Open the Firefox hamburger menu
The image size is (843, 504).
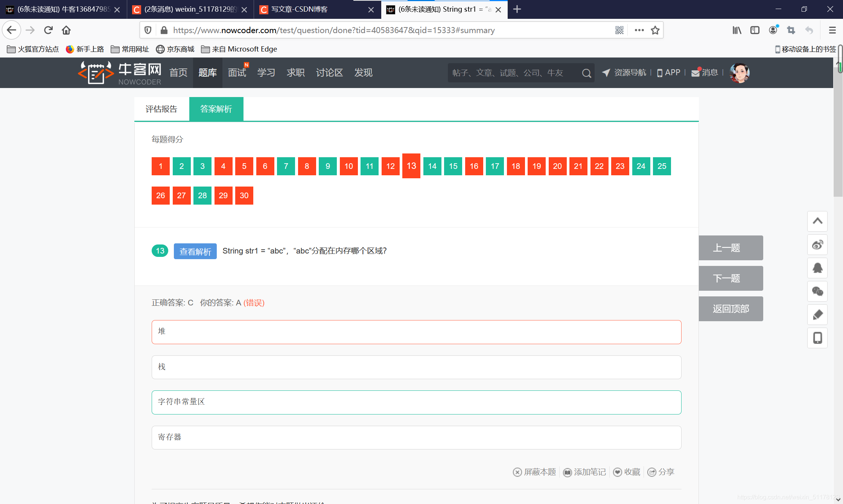[832, 30]
